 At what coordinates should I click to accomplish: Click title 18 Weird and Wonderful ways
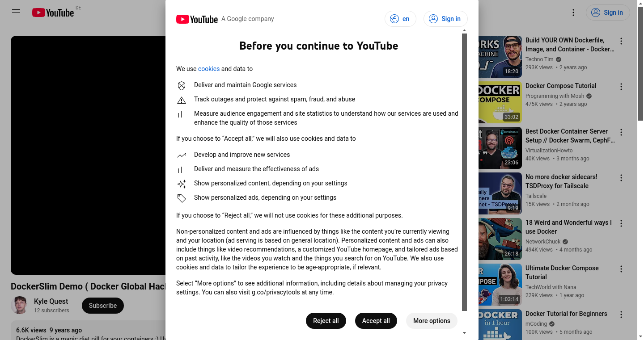point(568,227)
